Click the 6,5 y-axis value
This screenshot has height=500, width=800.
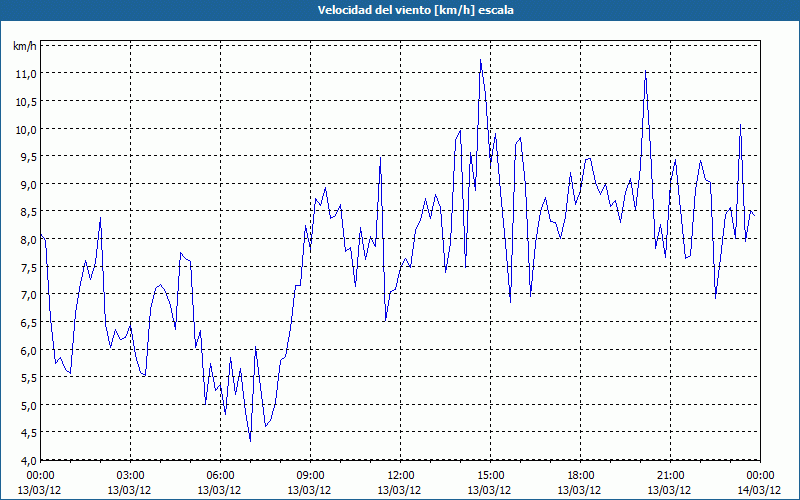coord(28,322)
